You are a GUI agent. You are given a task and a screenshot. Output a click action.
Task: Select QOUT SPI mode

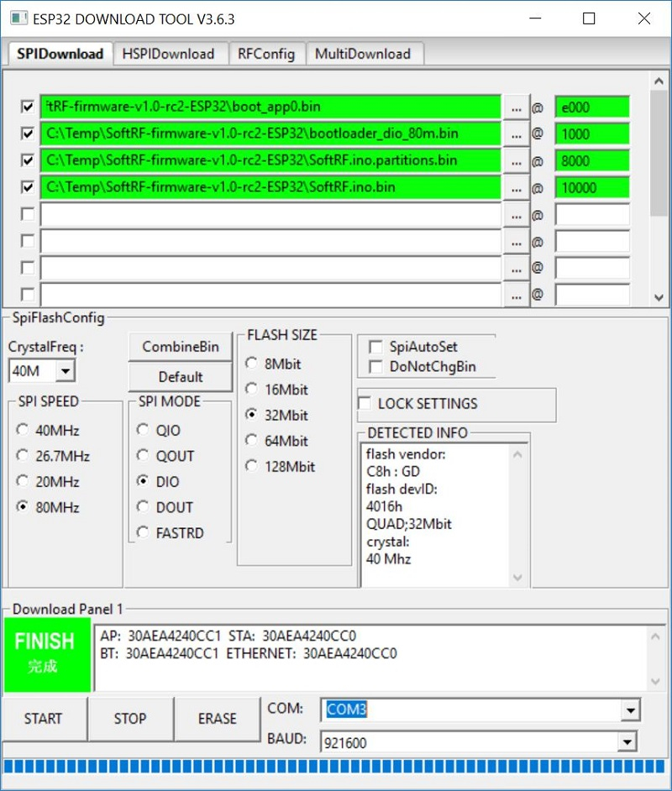tap(143, 455)
